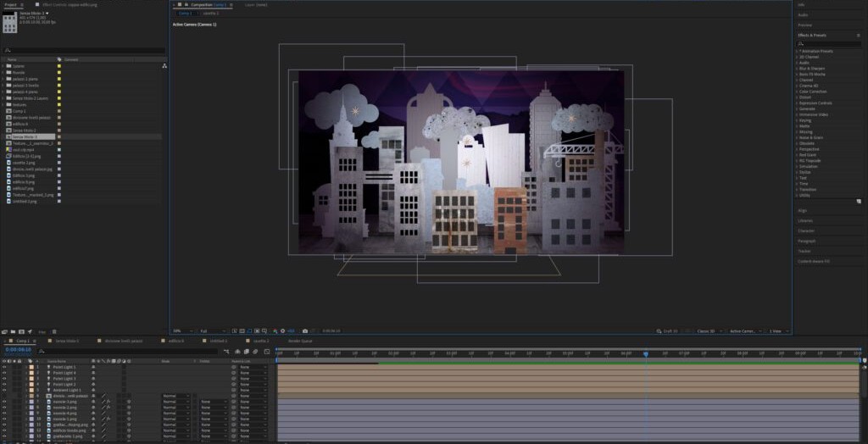This screenshot has width=868, height=444.
Task: Click the roof clip.mp4 file icon
Action: [x=8, y=149]
